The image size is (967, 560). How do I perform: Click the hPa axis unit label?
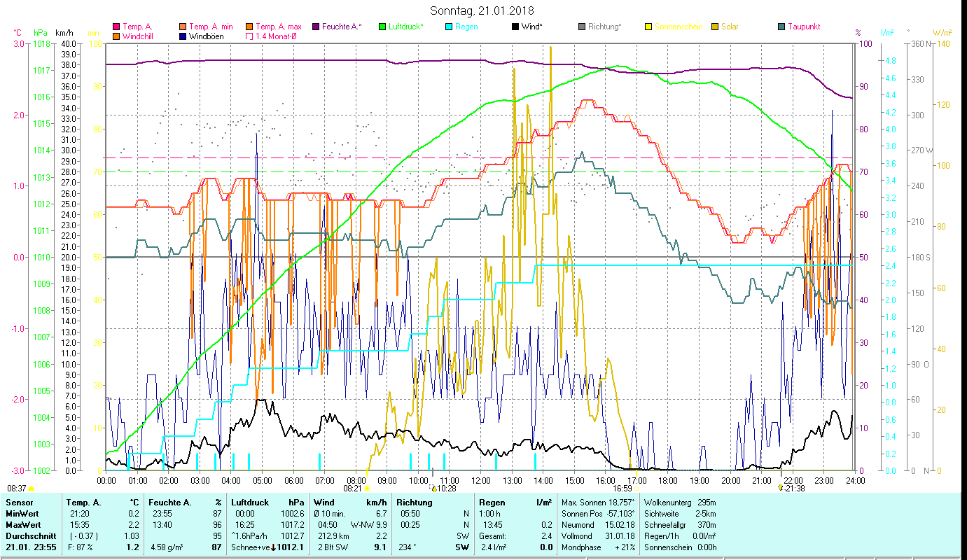(x=41, y=33)
